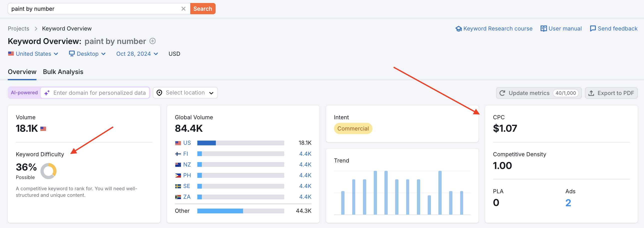Click the Keyword Difficulty donut chart
This screenshot has height=228, width=644.
48,171
